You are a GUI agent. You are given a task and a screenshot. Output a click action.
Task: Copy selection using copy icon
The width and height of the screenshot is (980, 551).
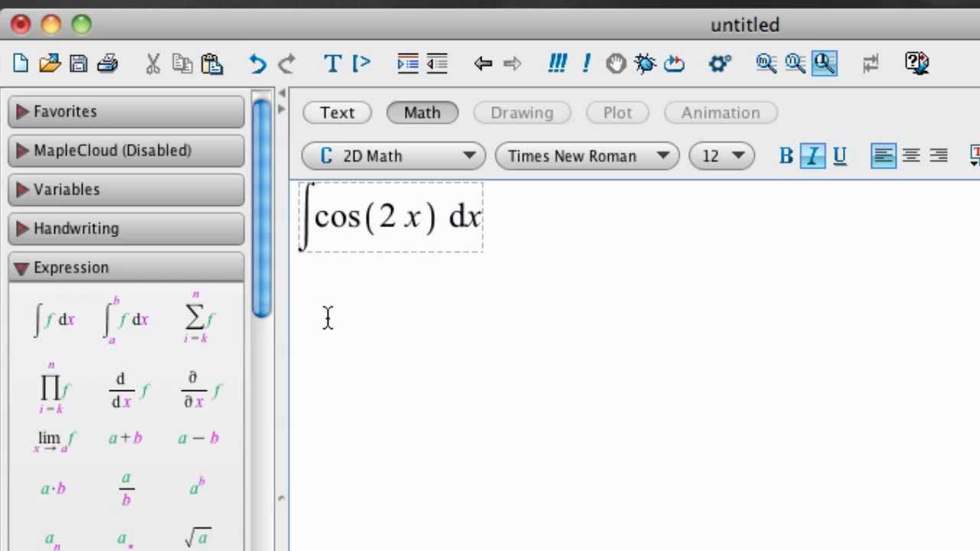pyautogui.click(x=182, y=64)
